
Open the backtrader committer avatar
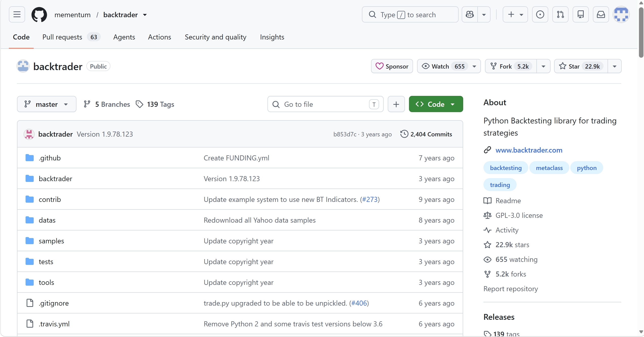pos(29,134)
